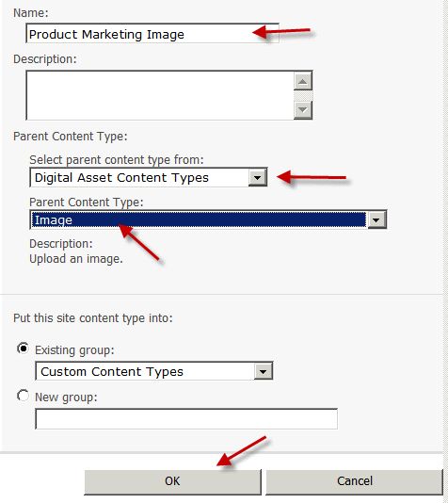Click the Existing group label text

[74, 350]
